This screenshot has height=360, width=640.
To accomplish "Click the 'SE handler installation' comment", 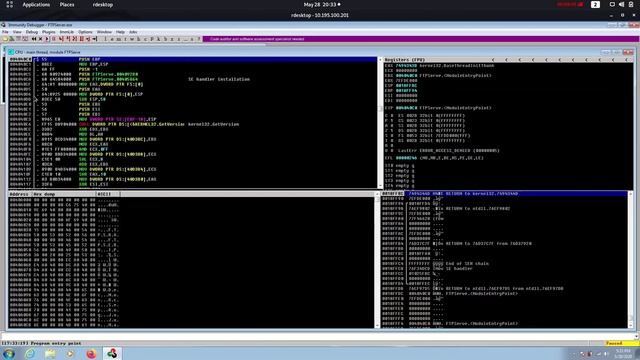I will 219,79.
